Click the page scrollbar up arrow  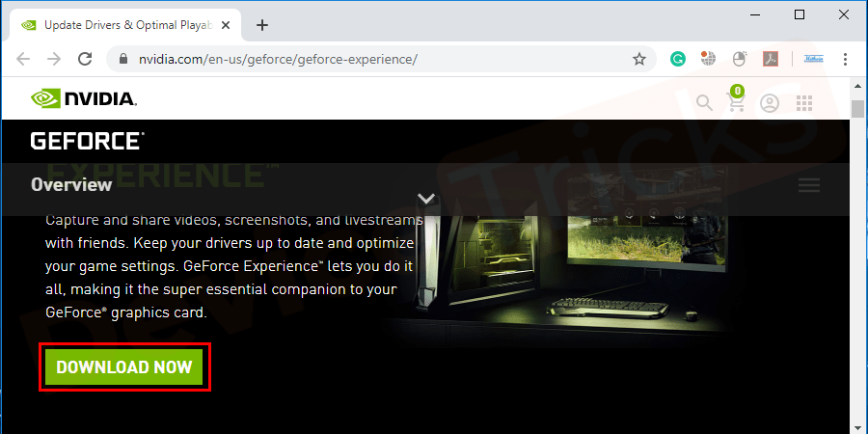(857, 86)
